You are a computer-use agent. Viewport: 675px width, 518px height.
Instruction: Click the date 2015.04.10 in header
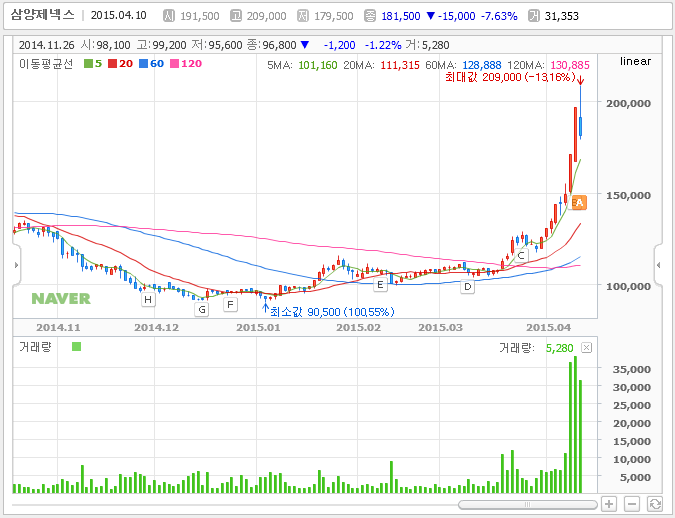[118, 16]
